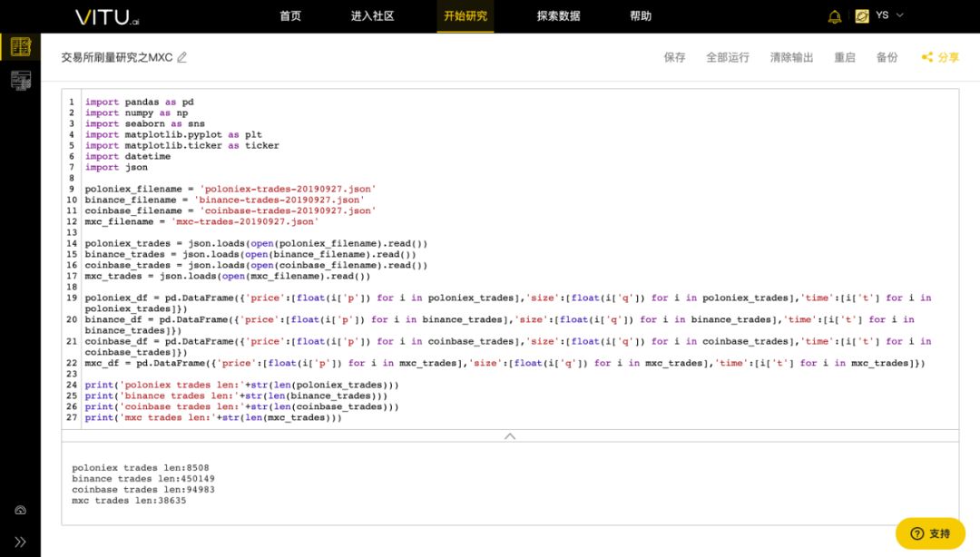Open the notebook icon in left sidebar
Screen dimensions: 980x557
click(x=21, y=47)
